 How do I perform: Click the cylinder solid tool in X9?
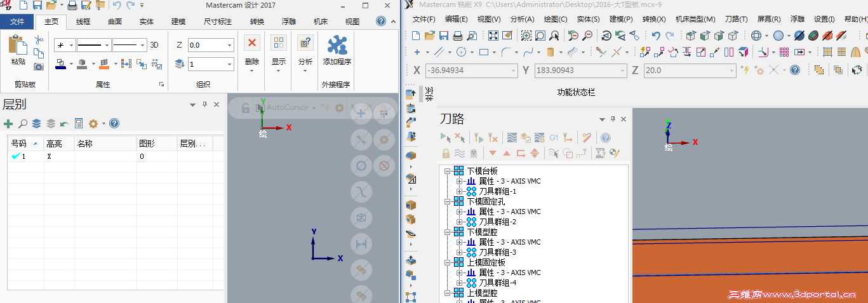tap(551, 51)
